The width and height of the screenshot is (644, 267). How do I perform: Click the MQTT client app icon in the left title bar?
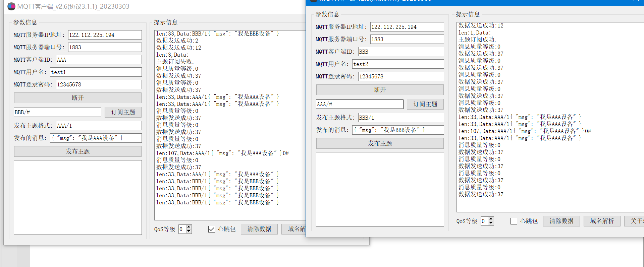click(11, 6)
